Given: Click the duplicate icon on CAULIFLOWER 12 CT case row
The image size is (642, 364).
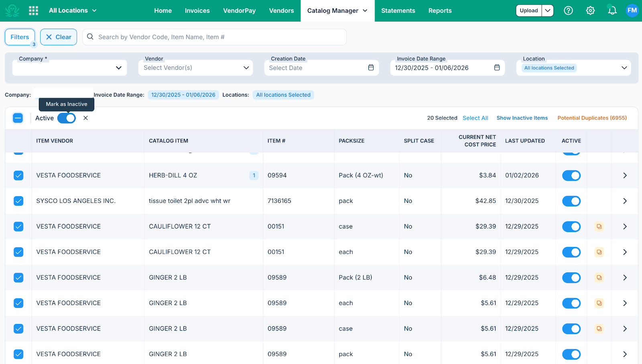Looking at the screenshot, I should pyautogui.click(x=599, y=226).
